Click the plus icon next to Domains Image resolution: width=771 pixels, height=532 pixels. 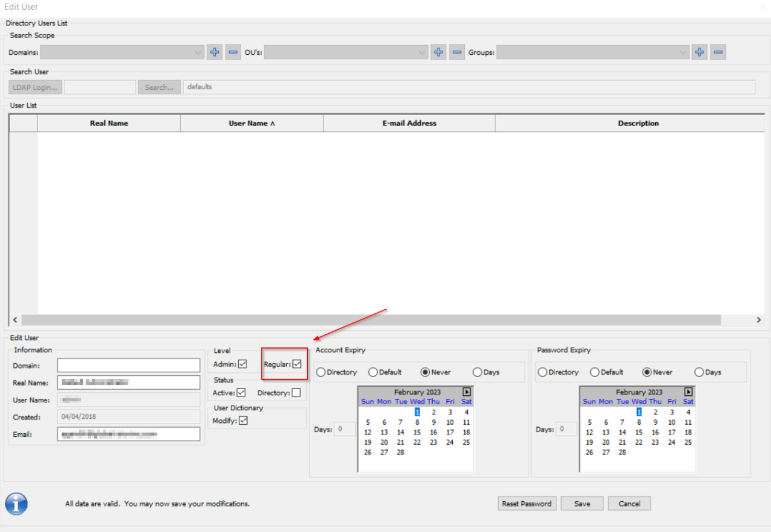215,52
